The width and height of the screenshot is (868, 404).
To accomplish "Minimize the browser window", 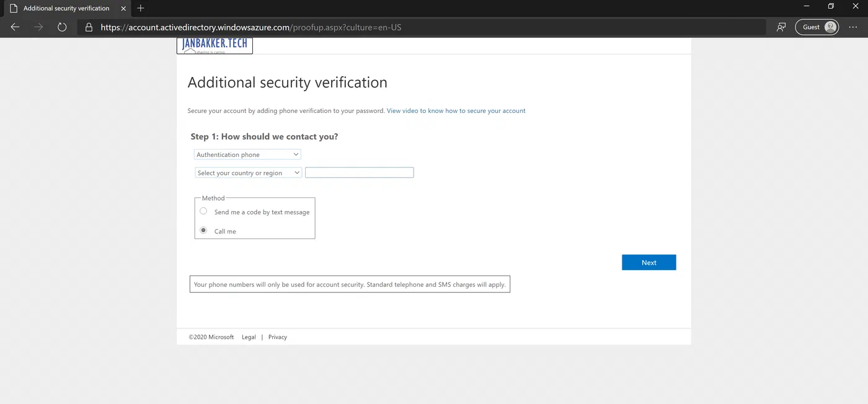I will pos(806,6).
